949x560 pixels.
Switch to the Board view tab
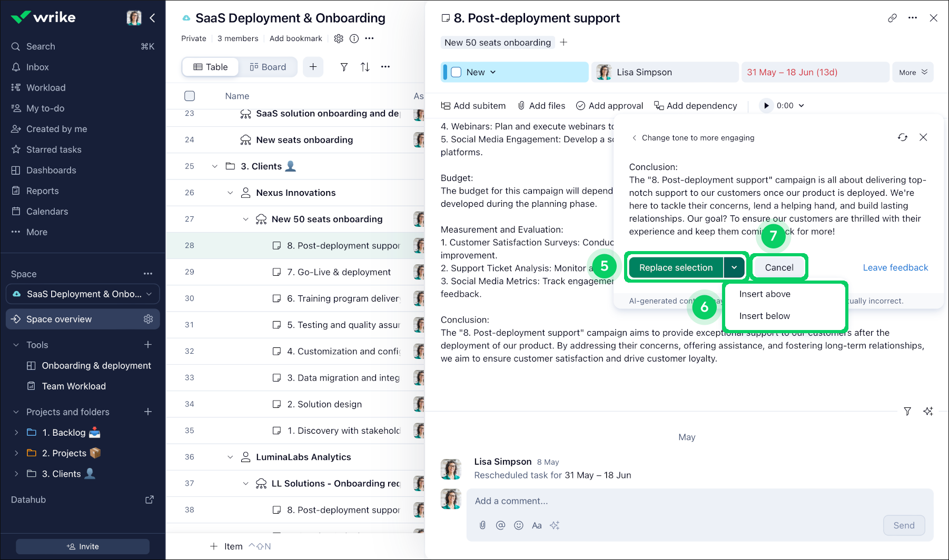[x=268, y=67]
